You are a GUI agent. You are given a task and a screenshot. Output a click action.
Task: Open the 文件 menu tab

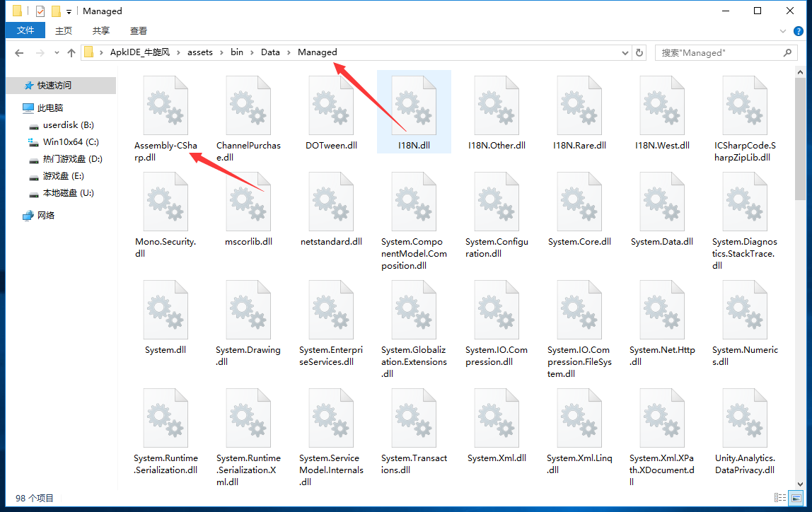[25, 30]
